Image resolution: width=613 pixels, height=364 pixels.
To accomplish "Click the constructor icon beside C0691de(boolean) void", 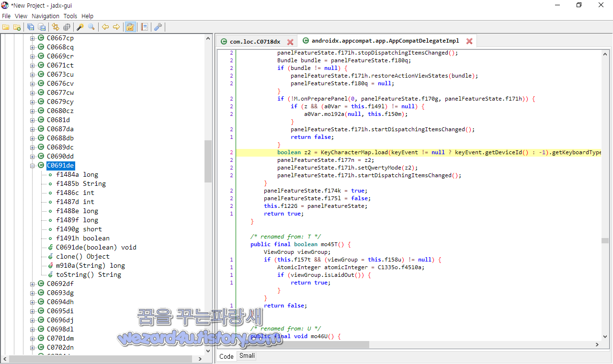I will pos(51,248).
